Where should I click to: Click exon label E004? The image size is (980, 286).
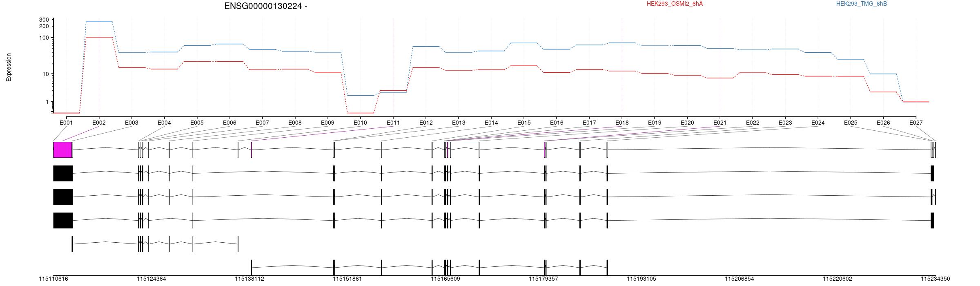coord(164,123)
